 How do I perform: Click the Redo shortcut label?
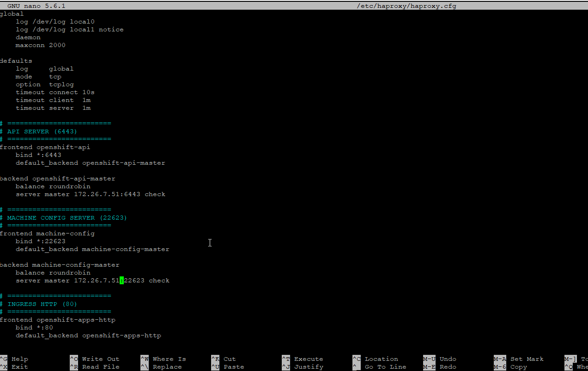448,367
